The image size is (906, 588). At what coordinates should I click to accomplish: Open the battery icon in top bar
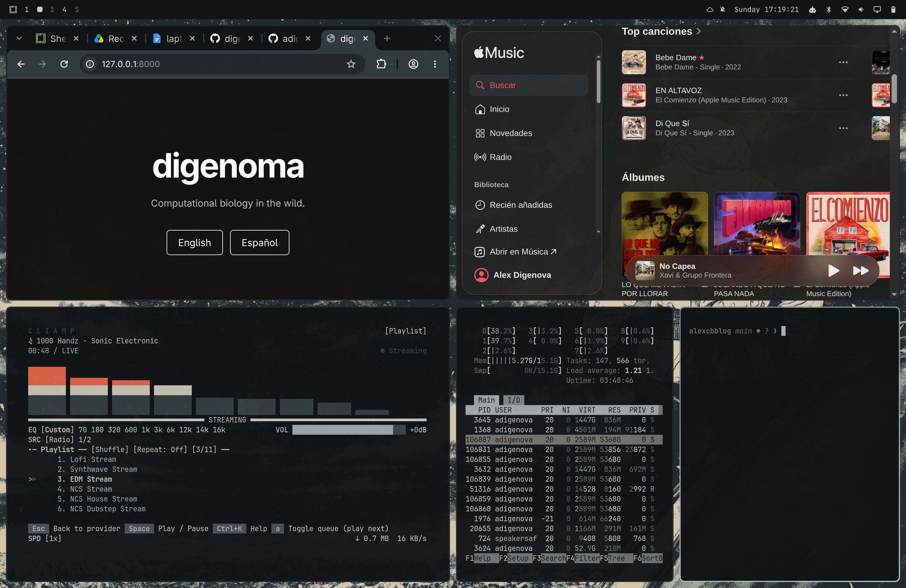tap(893, 10)
